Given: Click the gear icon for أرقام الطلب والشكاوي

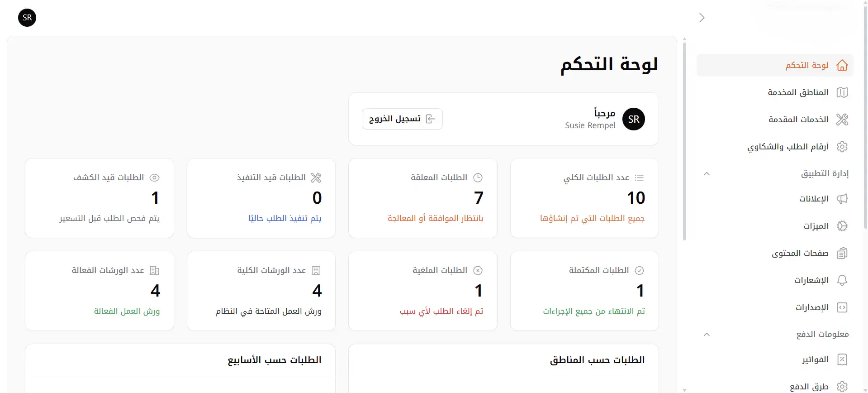Looking at the screenshot, I should [842, 147].
